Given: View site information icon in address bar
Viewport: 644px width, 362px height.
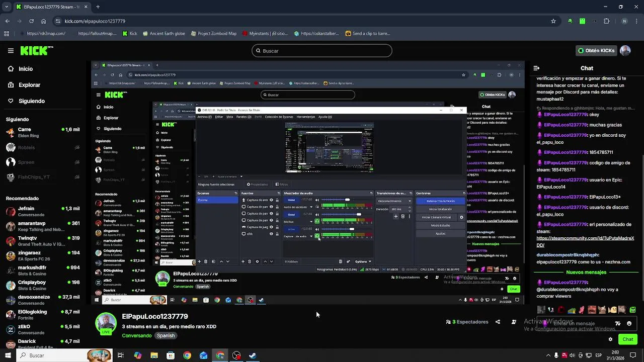Looking at the screenshot, I should click(58, 21).
